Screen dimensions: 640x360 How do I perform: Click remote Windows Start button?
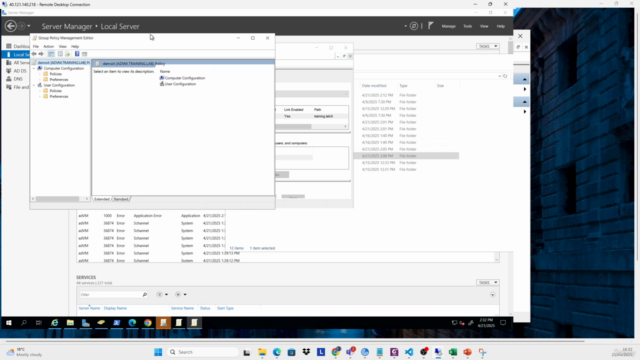pos(9,323)
